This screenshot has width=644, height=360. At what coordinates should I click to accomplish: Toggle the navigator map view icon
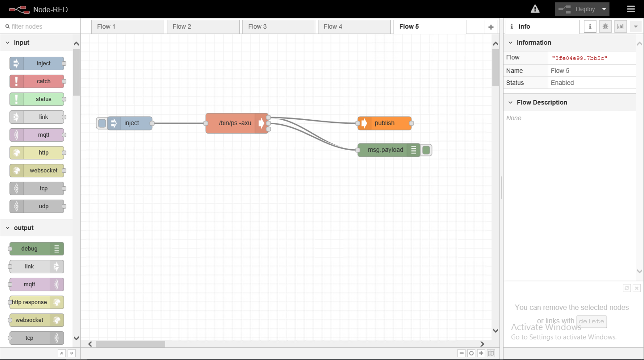click(x=491, y=353)
